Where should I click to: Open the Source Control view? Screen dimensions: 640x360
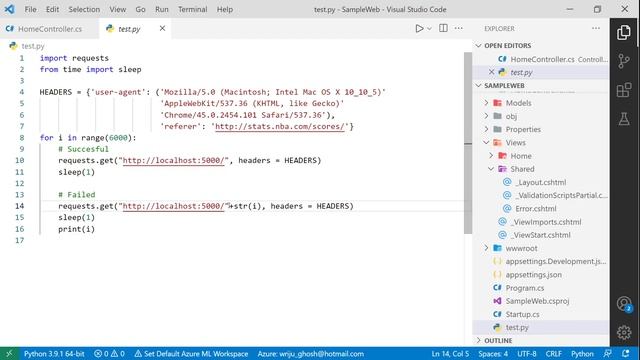click(x=624, y=61)
